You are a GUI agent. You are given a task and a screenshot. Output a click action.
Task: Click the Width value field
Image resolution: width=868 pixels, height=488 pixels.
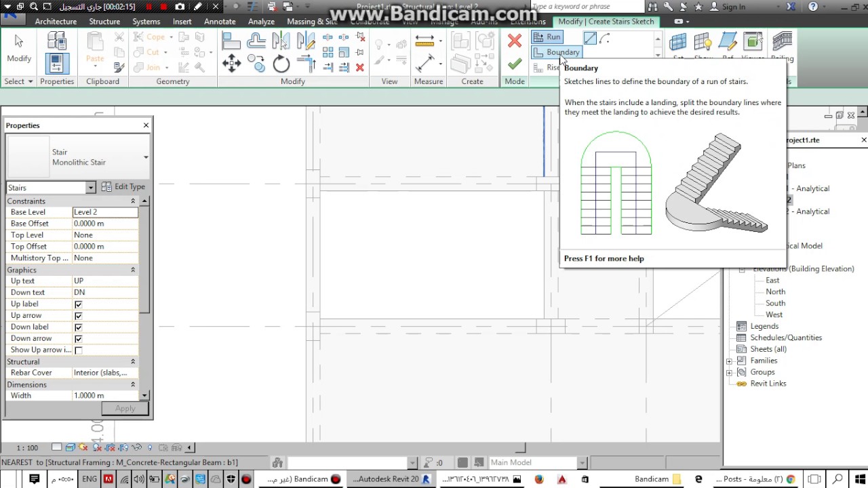105,396
